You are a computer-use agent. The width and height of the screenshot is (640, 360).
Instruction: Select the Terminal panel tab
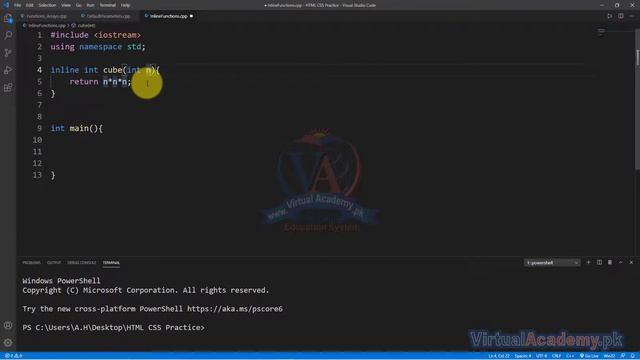click(111, 263)
